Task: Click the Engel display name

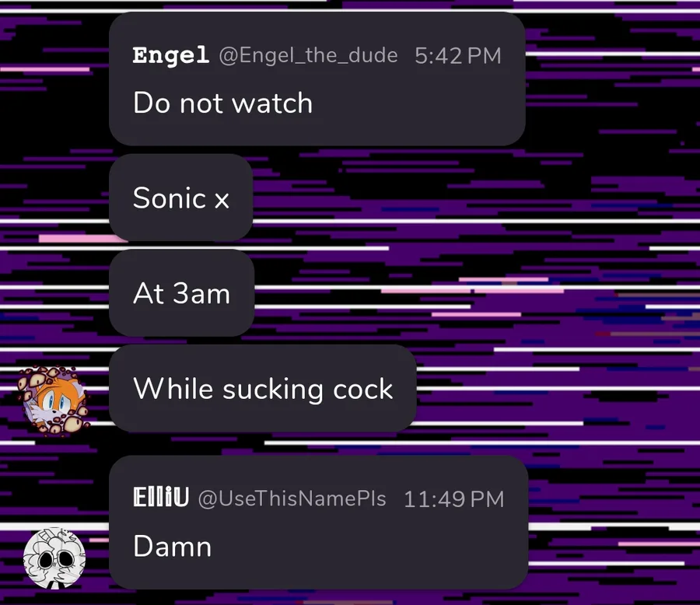Action: 170,55
